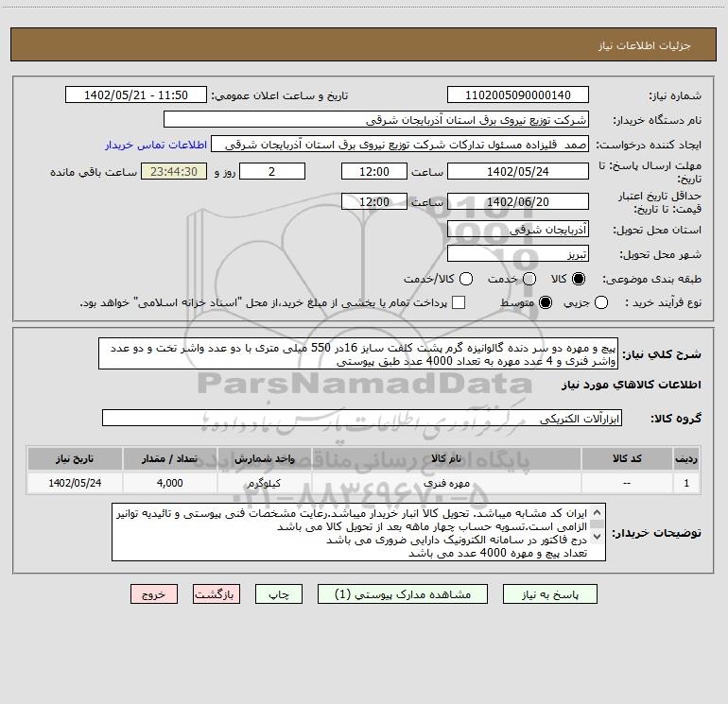Viewport: 728px width, 704px height.
Task: Open 'اطلاعات تماس خریدار' contact link
Action: click(x=156, y=145)
